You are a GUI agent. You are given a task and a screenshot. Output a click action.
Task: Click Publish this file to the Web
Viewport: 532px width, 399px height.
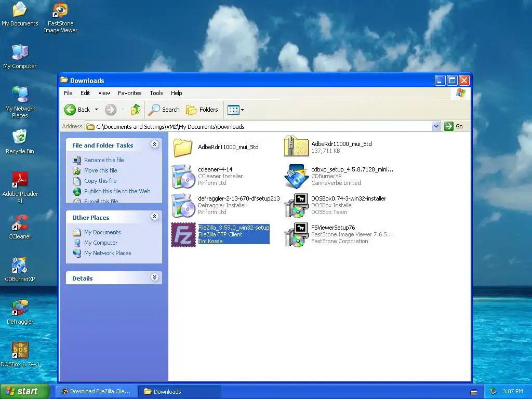pyautogui.click(x=117, y=191)
